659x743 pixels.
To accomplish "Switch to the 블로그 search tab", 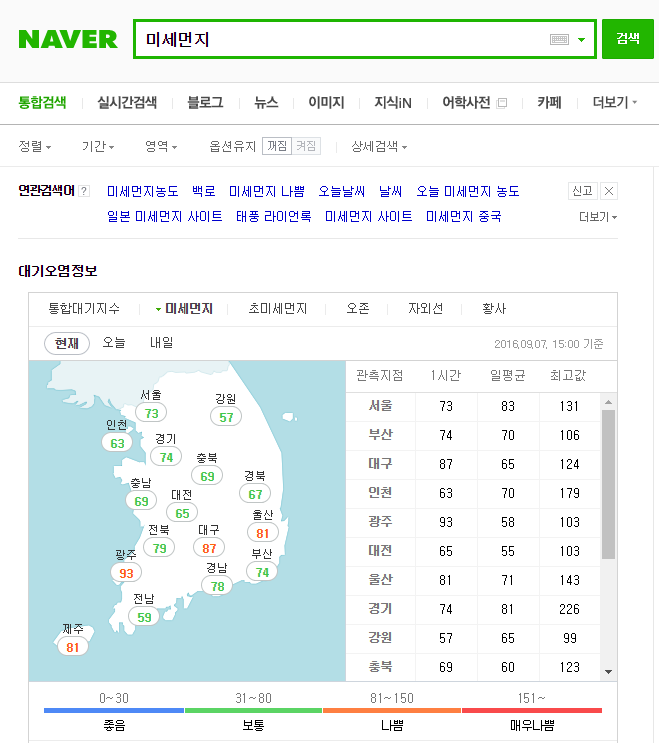I will 205,102.
